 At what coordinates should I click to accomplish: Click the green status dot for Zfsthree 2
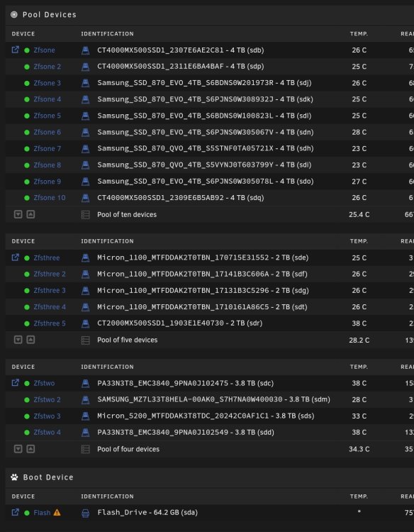(27, 274)
